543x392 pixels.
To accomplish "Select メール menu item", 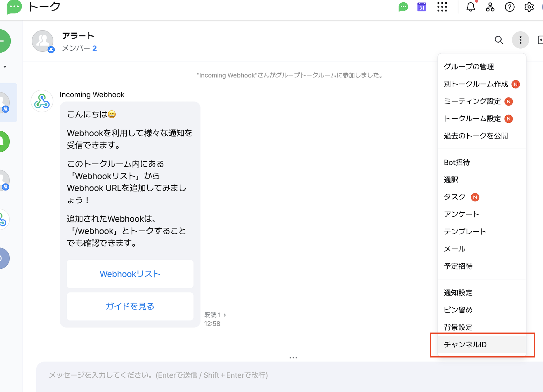I will coord(482,249).
